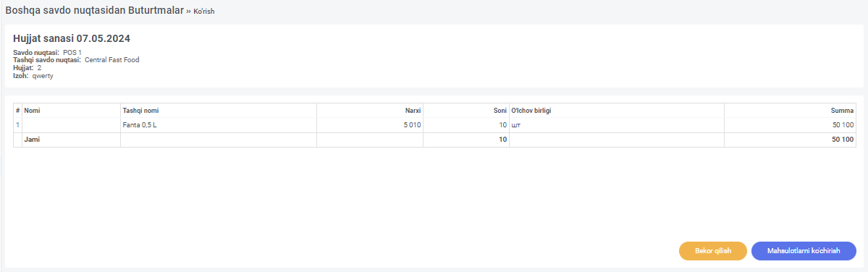Click the Bekor qilish button
Viewport: 868px width, 272px height.
[x=713, y=251]
